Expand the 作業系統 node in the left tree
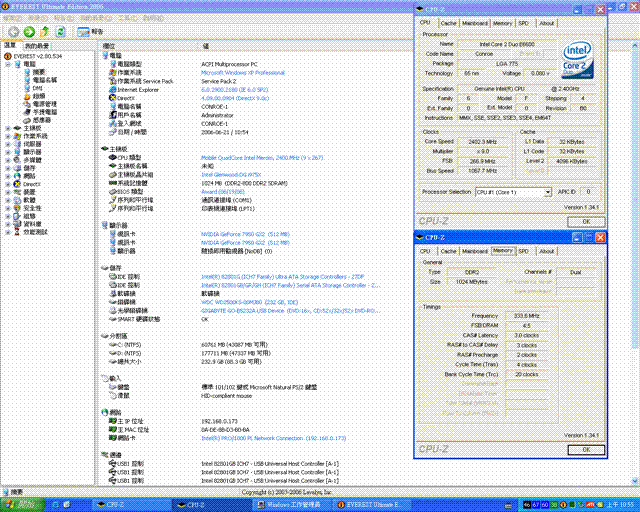 coord(8,136)
